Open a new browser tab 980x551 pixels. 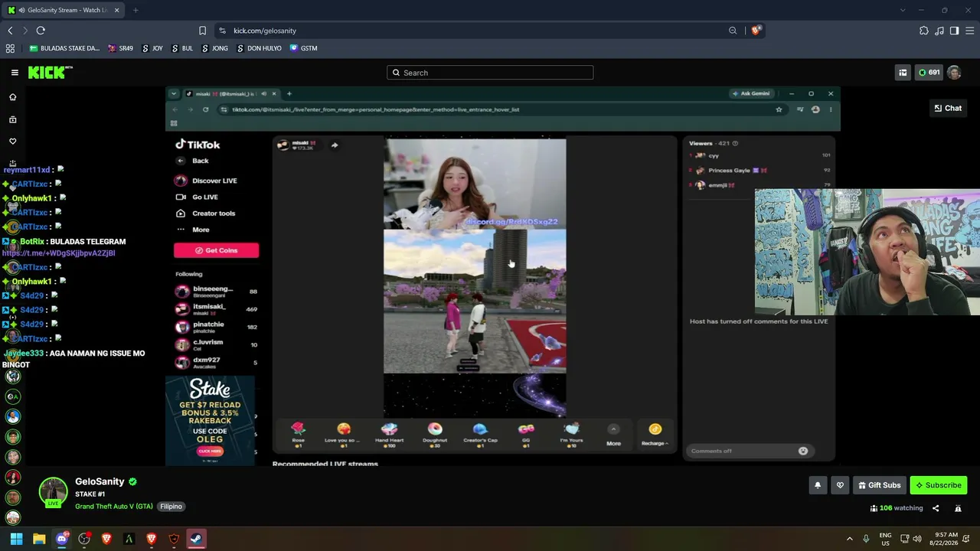(136, 10)
